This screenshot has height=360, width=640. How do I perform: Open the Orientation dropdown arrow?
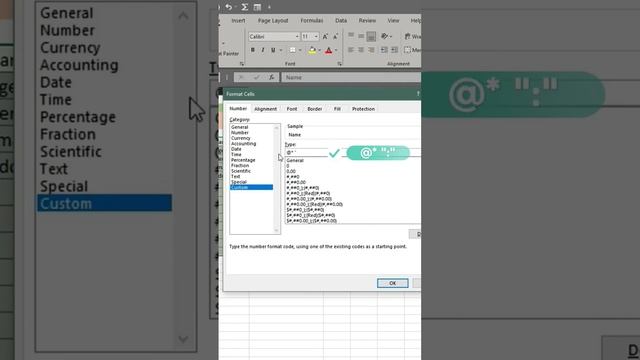[x=391, y=36]
